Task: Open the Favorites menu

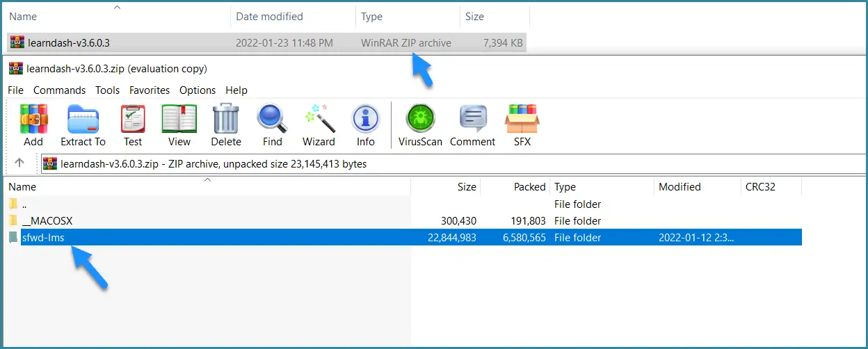Action: pos(150,90)
